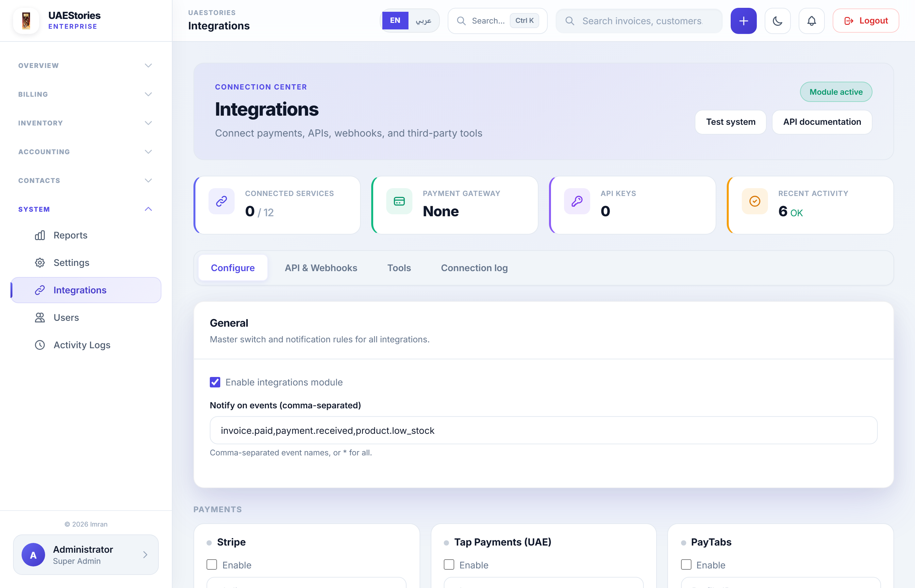
Task: Click the UAESTORIES breadcrumb text
Action: pos(211,13)
